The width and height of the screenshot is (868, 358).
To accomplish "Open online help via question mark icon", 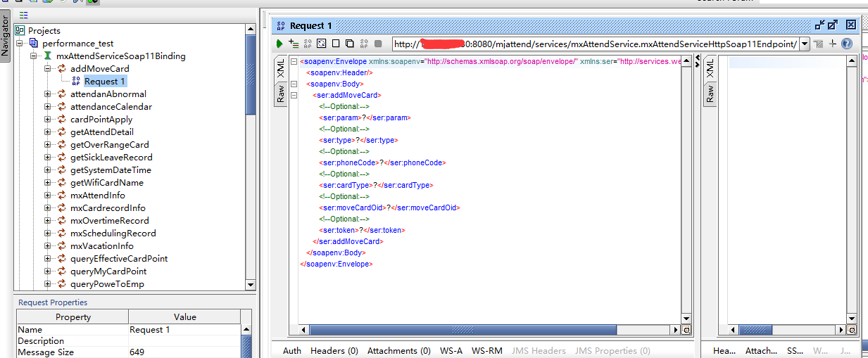I will tap(847, 44).
